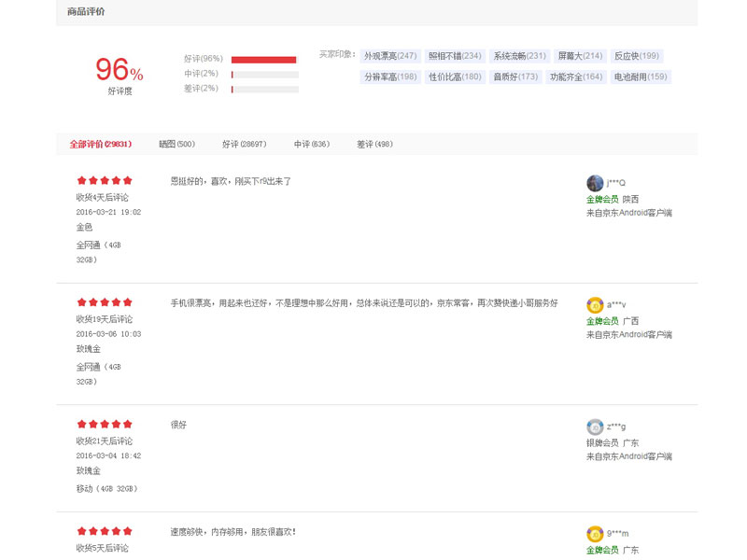Click the 反应快(199) impression tag
The width and height of the screenshot is (747, 560).
coord(637,56)
